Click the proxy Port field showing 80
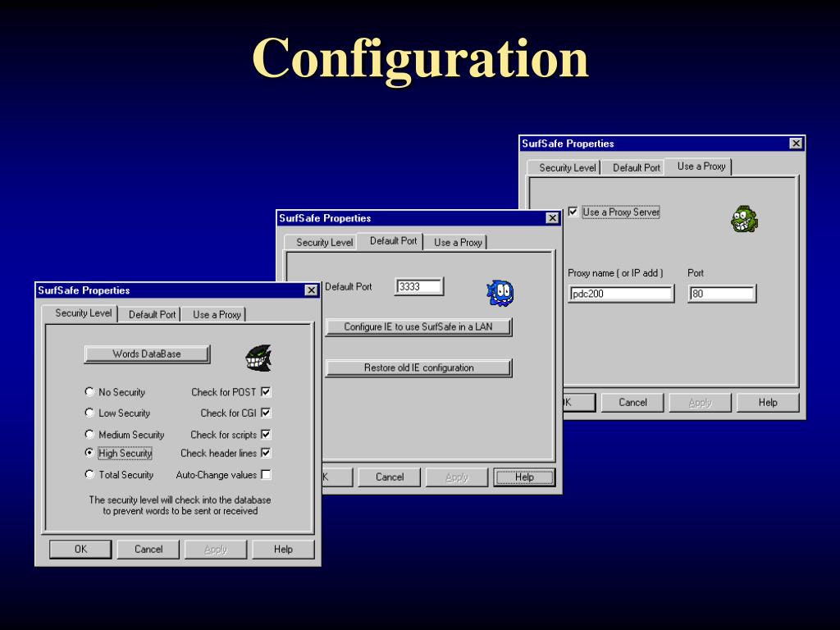This screenshot has width=840, height=630. click(722, 294)
